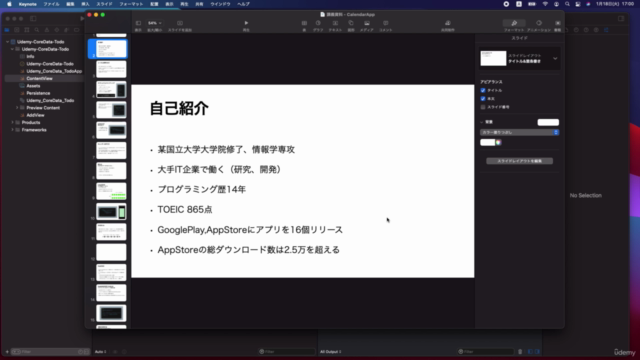Open the Wi-Fi status menu icon
Viewport: 640px width, 360px height.
pos(545,4)
